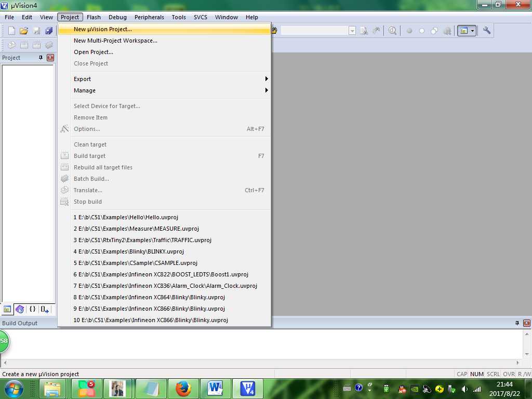
Task: Open the Help menu
Action: (x=252, y=17)
